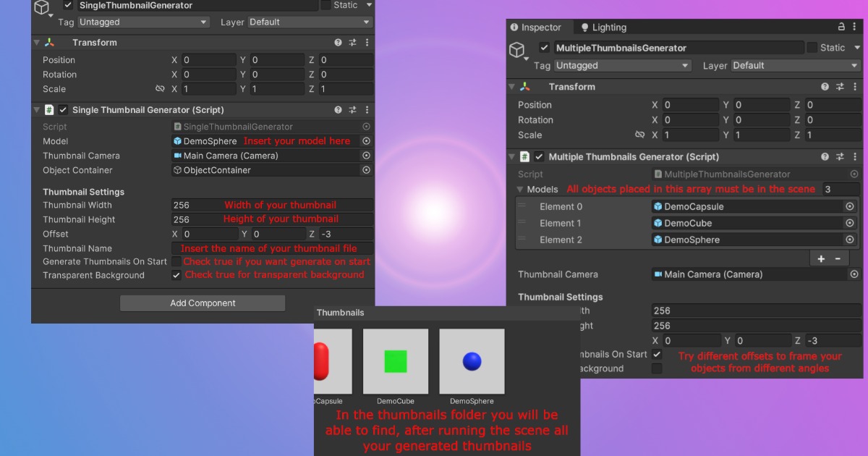Select the DemoCube thumbnail in the Thumbnails folder
This screenshot has width=868, height=456.
point(395,360)
